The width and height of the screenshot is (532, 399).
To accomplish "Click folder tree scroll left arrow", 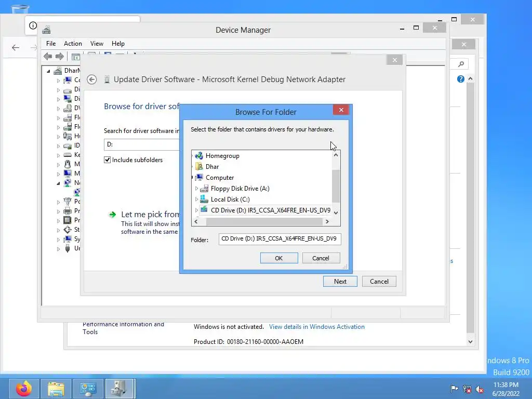I will point(196,221).
